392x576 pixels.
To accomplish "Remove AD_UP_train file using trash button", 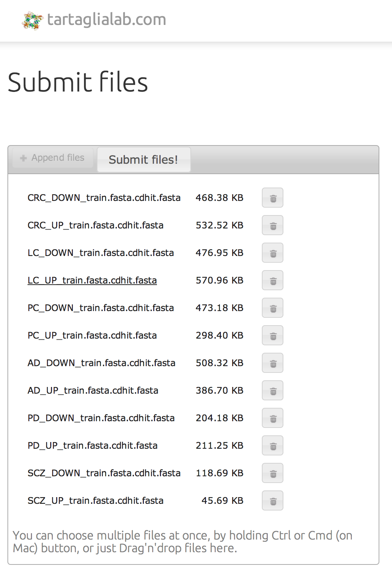I will [272, 390].
